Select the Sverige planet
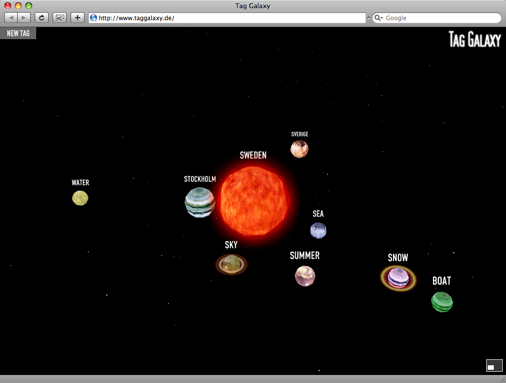Image resolution: width=506 pixels, height=383 pixels. [x=299, y=149]
